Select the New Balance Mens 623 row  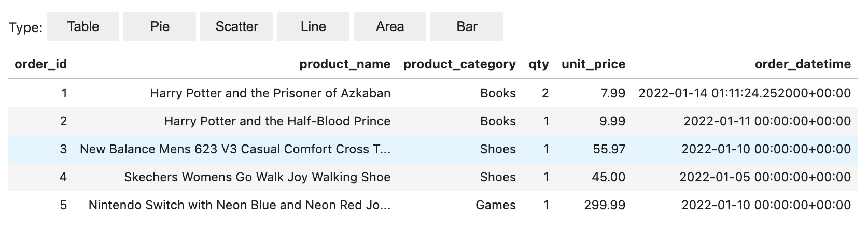[x=433, y=149]
